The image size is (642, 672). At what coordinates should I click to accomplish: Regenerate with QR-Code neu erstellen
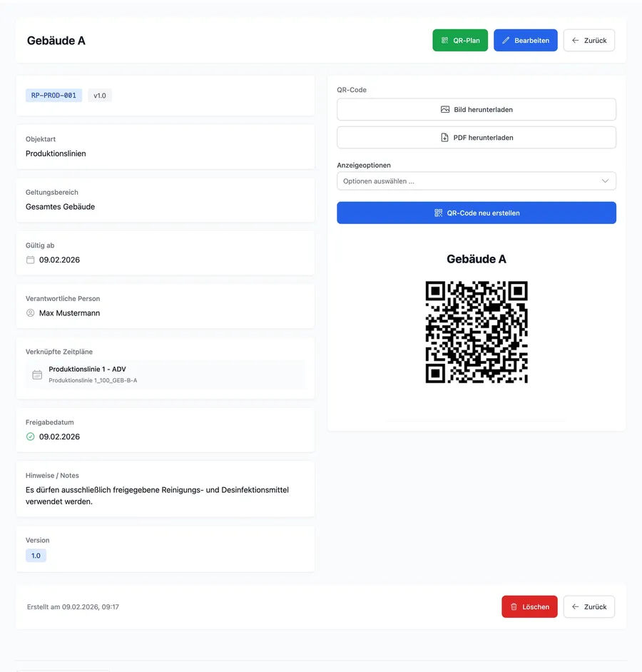point(476,213)
